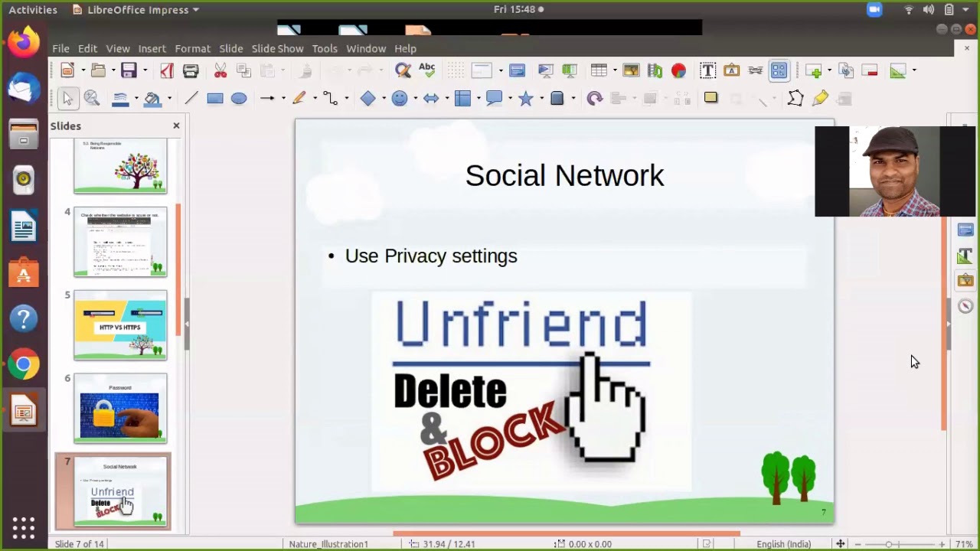The image size is (980, 551).
Task: Open the Stars and Banners dropdown arrow
Action: pos(542,99)
